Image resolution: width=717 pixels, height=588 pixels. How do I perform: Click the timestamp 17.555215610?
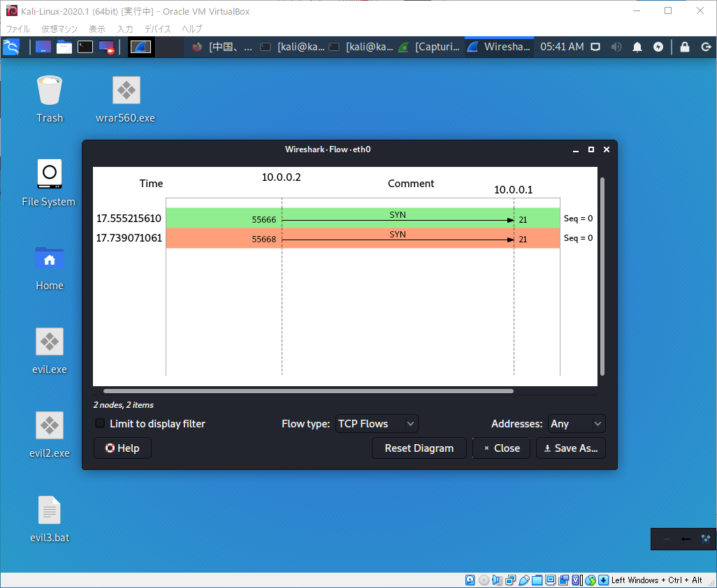click(129, 219)
